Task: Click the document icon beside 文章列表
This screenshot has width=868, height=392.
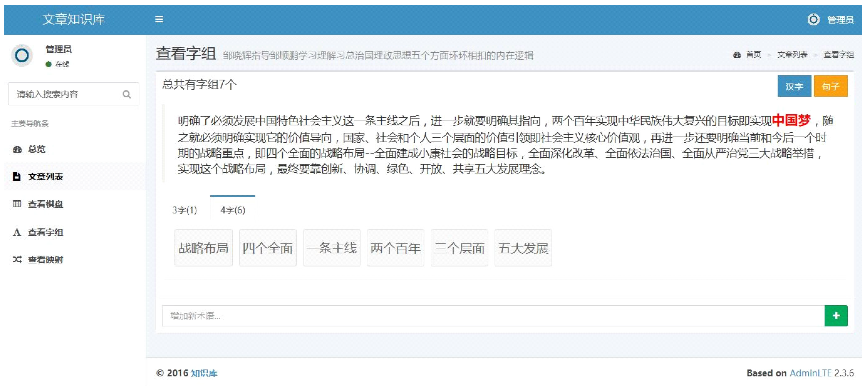Action: [x=17, y=177]
